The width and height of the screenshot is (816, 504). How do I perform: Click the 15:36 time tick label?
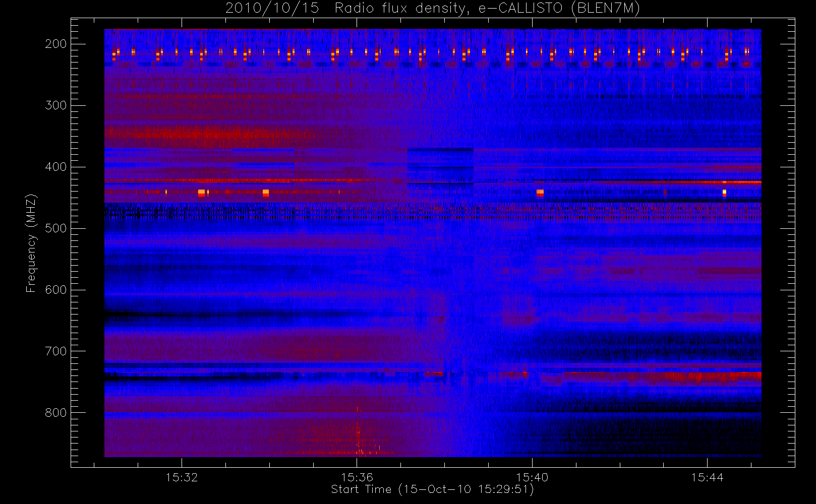357,477
